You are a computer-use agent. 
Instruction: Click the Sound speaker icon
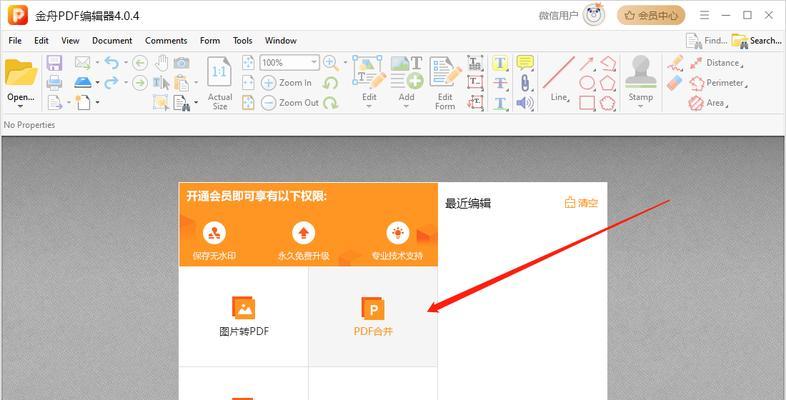click(525, 103)
